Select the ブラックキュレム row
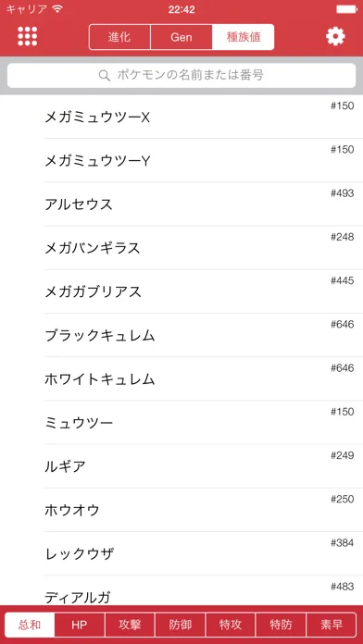Image resolution: width=363 pixels, height=644 pixels. point(181,335)
